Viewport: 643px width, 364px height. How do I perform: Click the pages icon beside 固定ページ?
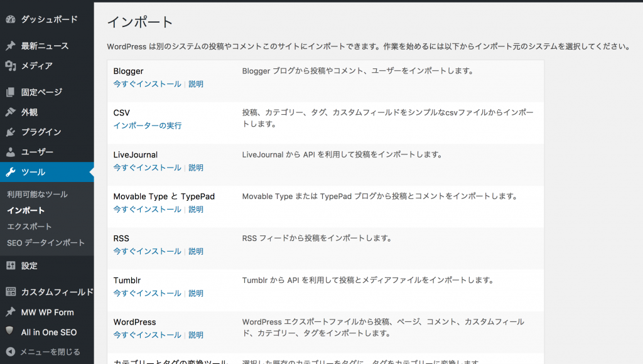11,92
